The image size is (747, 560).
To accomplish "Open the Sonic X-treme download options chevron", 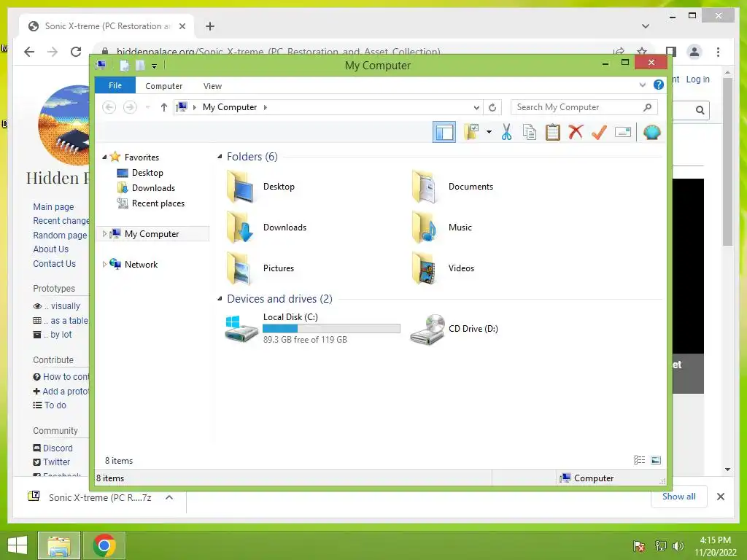I will pos(169,497).
